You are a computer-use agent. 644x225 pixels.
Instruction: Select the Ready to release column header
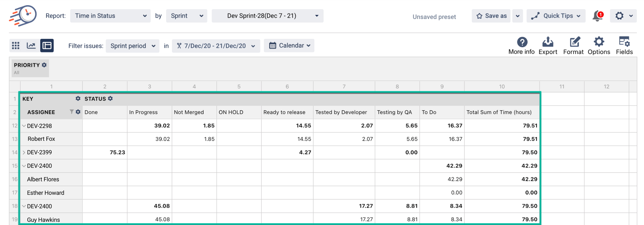(x=287, y=112)
